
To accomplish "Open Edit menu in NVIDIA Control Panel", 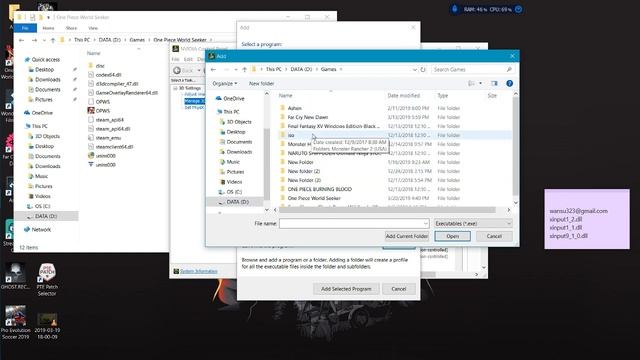I will (x=188, y=59).
